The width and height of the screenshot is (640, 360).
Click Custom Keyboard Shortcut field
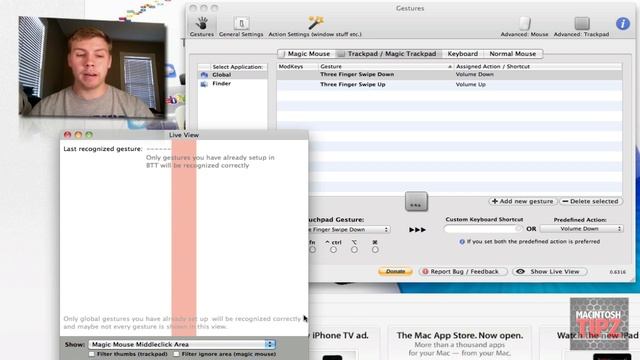pos(483,229)
